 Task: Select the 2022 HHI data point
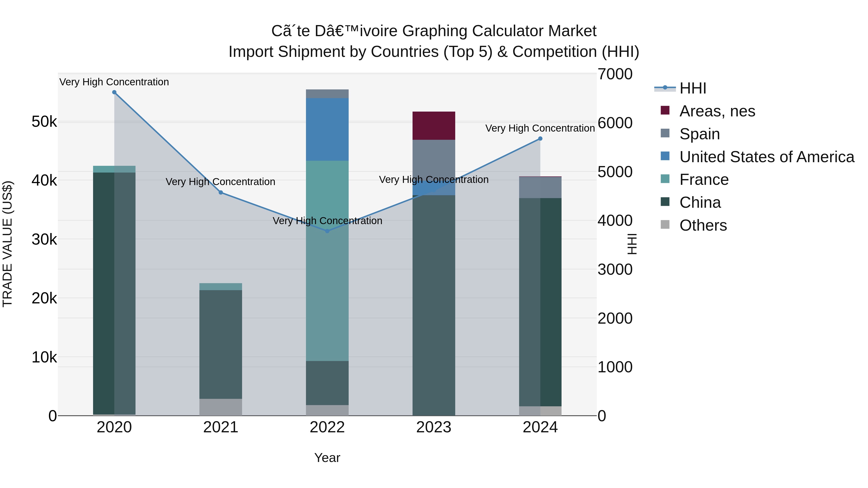click(x=327, y=231)
